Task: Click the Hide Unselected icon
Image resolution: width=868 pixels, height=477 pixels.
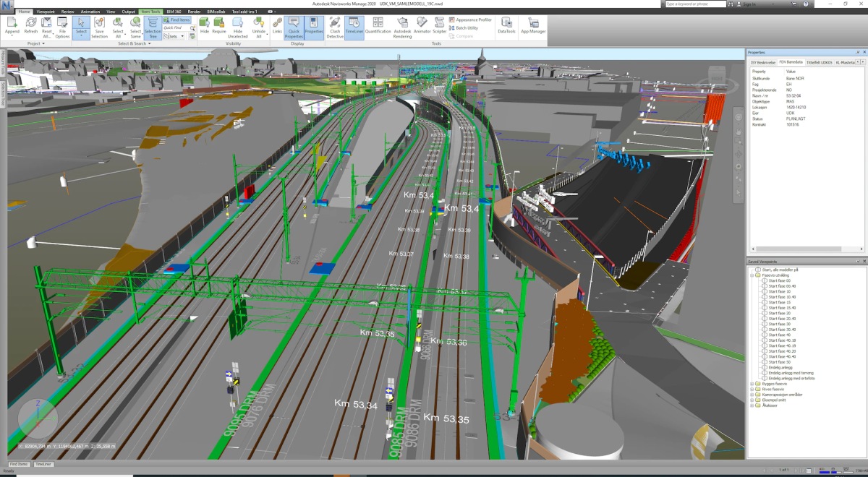Action: (x=238, y=27)
